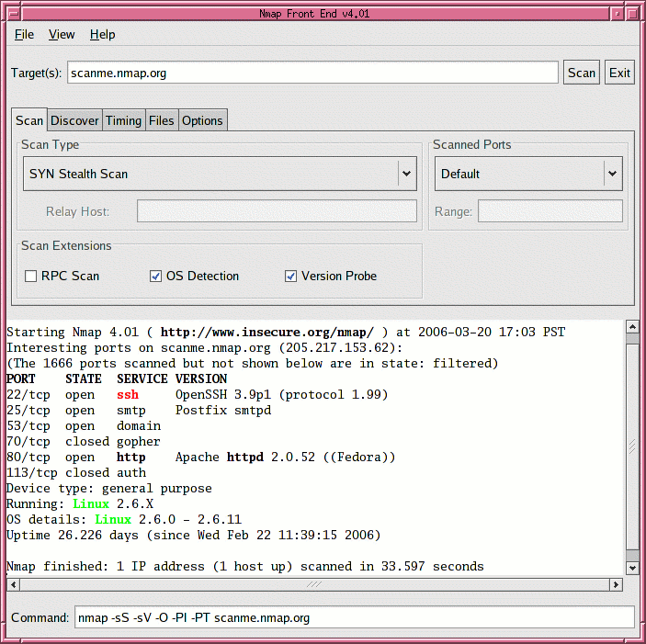
Task: Click green 'Linux' in the Running line
Action: point(91,503)
